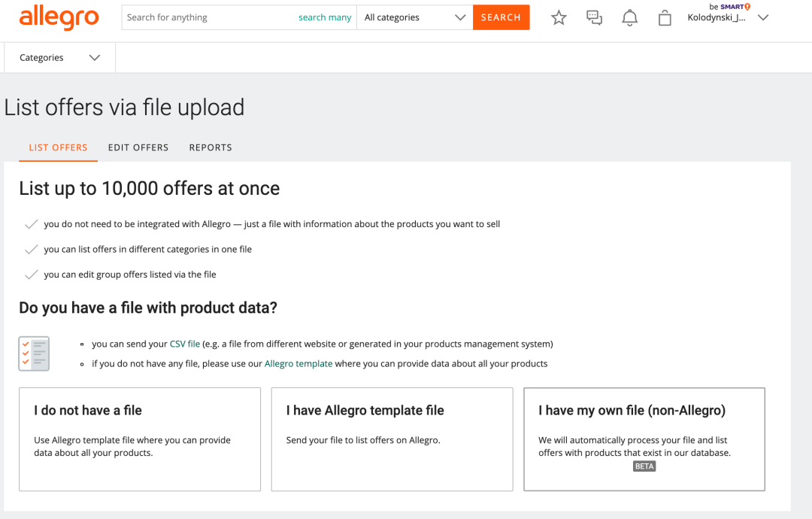
Task: Choose 'I have my own file (non-Allegro)' card
Action: point(644,439)
